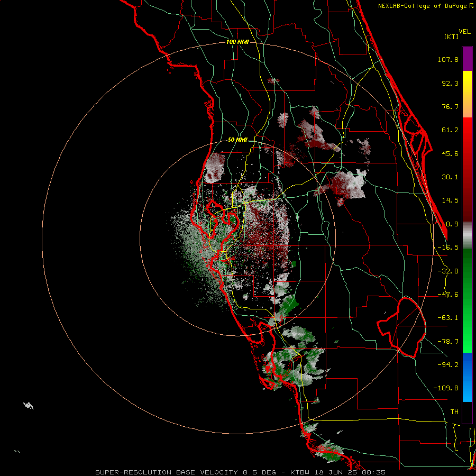Select the -47.6 velocity scale value
The height and width of the screenshot is (476, 476).
point(448,295)
